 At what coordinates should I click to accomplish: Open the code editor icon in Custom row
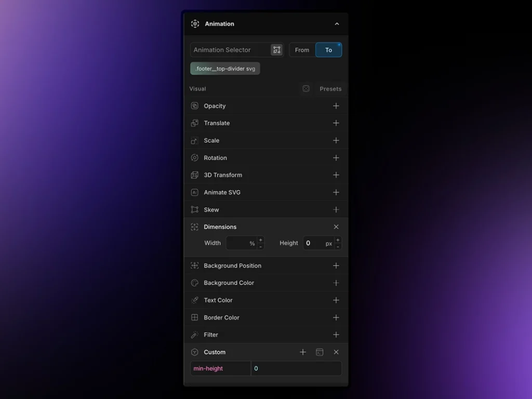[x=320, y=352]
